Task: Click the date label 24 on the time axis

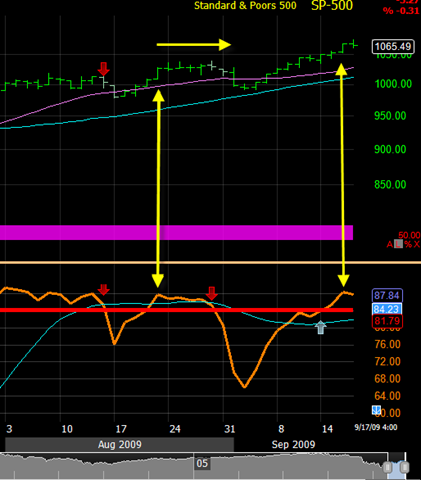Action: pos(175,429)
